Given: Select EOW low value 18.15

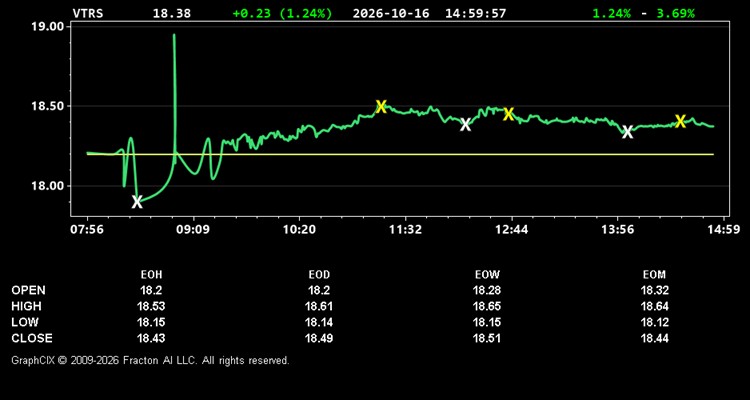Looking at the screenshot, I should pos(487,322).
